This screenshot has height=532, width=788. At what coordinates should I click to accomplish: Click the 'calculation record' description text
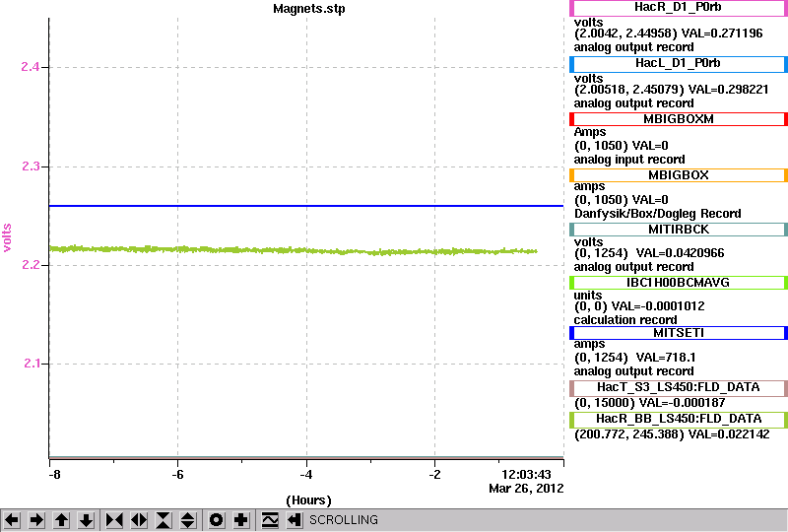625,320
